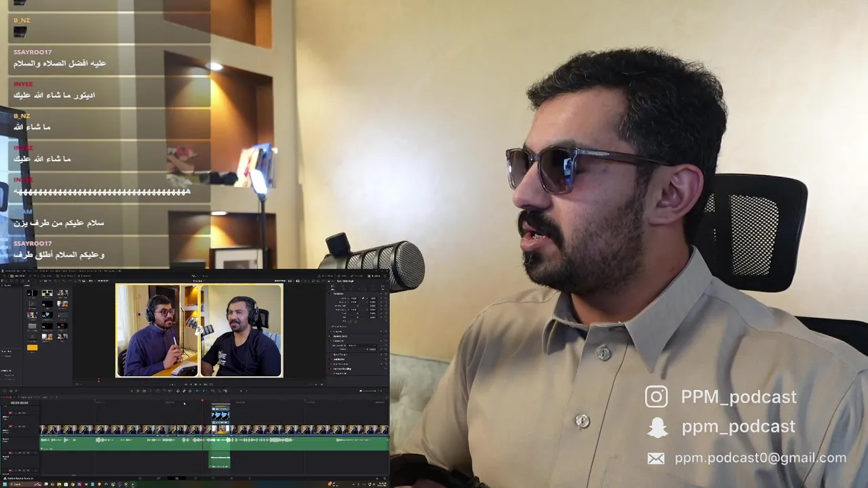Select the Twitter bird clip on track V2
The image size is (868, 488).
(220, 415)
